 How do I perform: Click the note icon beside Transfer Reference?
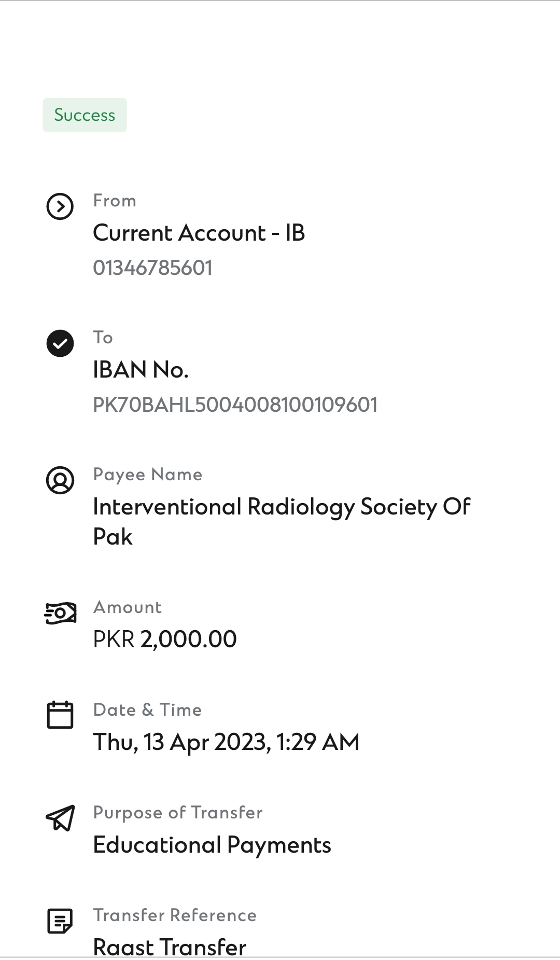pyautogui.click(x=60, y=921)
